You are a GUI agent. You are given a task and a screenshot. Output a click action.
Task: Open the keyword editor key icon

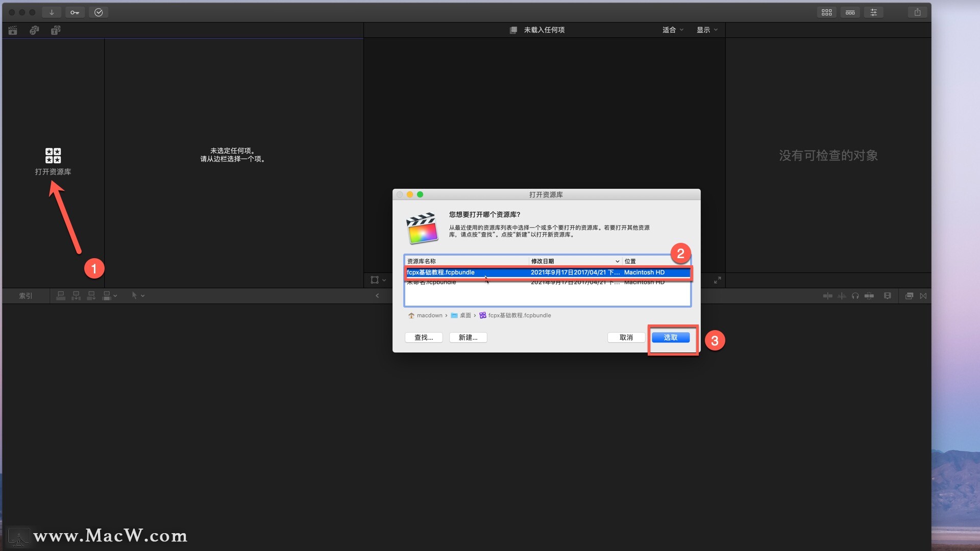(x=75, y=12)
